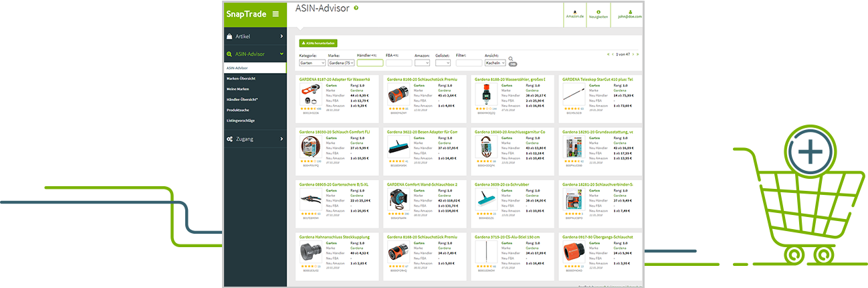Open Gardena 3622-20 Besen Adapter link
The image size is (868, 288).
pyautogui.click(x=422, y=131)
